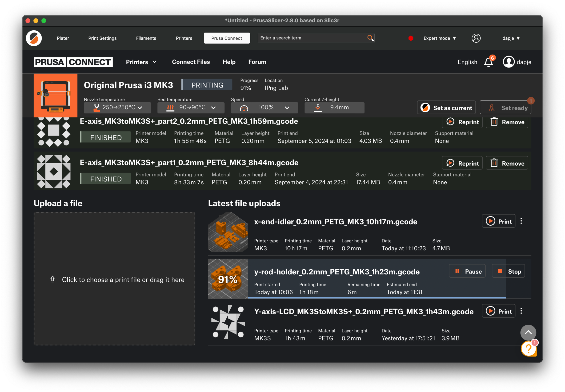
Task: Expand the nozzle temperature dropdown
Action: (x=140, y=108)
